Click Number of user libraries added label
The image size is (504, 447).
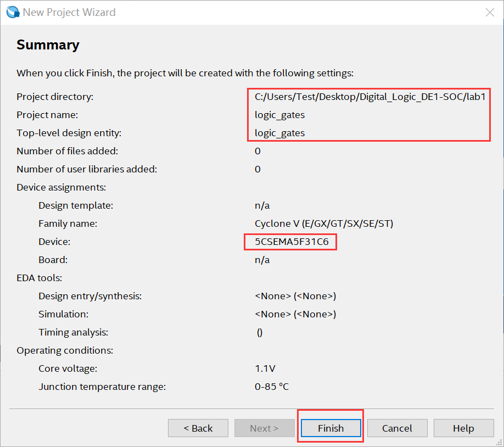point(87,169)
